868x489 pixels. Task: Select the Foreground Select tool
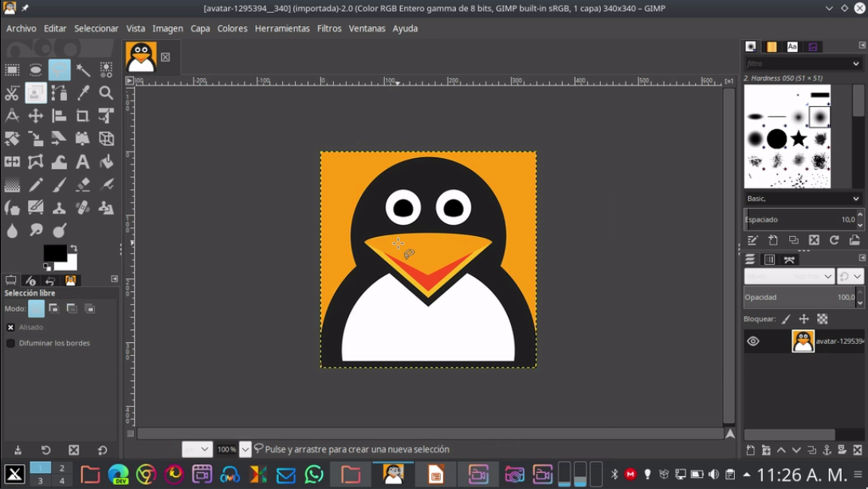tap(35, 93)
